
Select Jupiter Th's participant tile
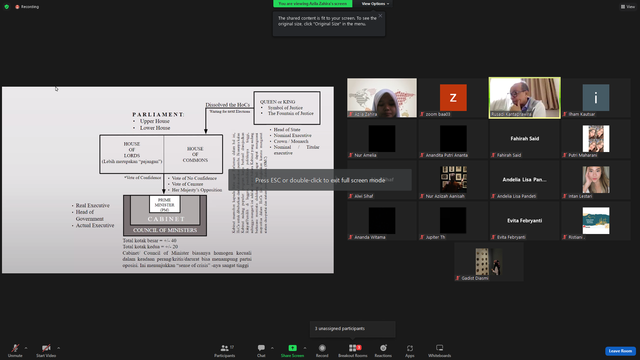[x=453, y=221]
